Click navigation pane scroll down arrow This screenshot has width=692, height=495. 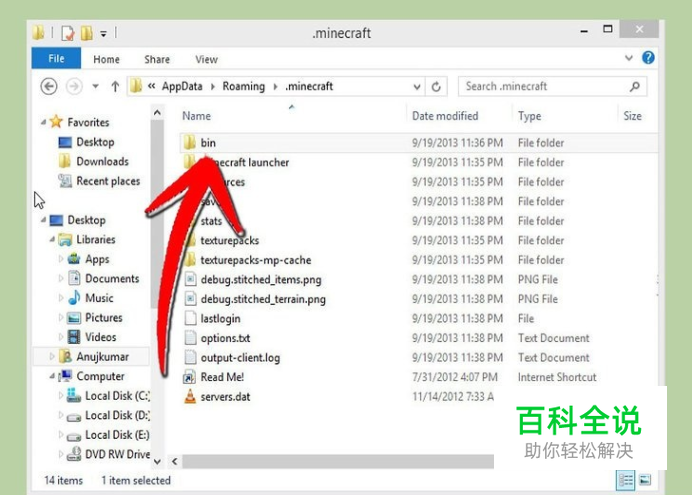pyautogui.click(x=157, y=461)
